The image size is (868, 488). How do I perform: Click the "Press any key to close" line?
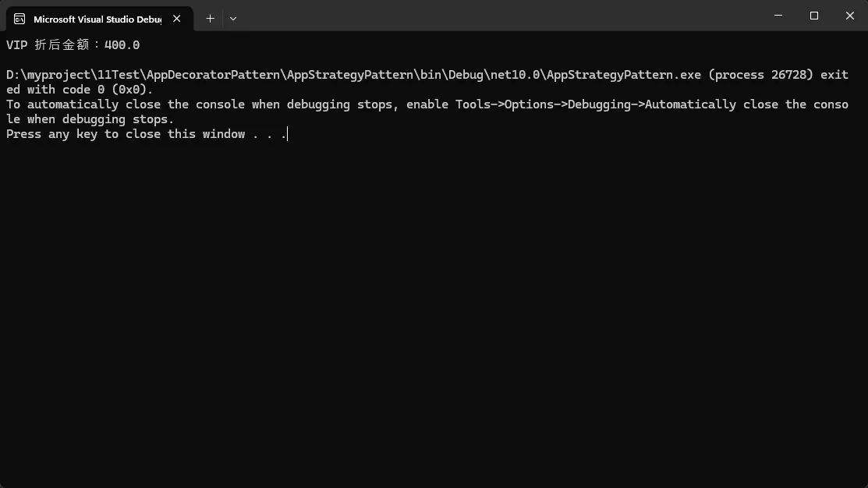click(125, 134)
